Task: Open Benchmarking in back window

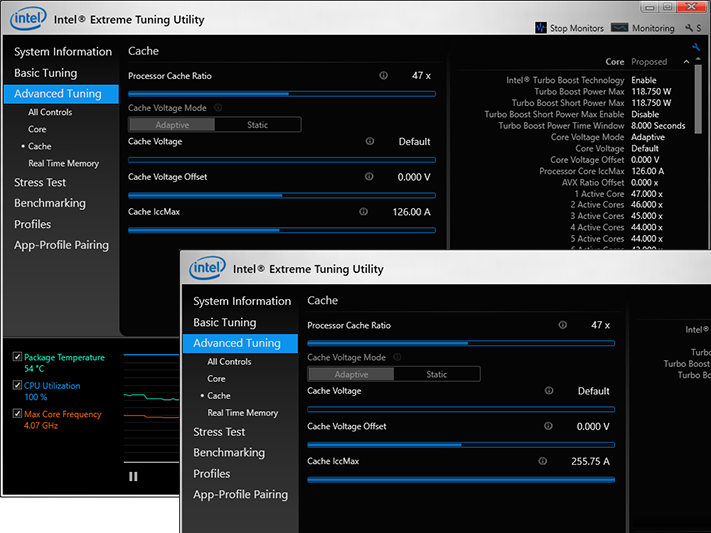Action: 50,203
